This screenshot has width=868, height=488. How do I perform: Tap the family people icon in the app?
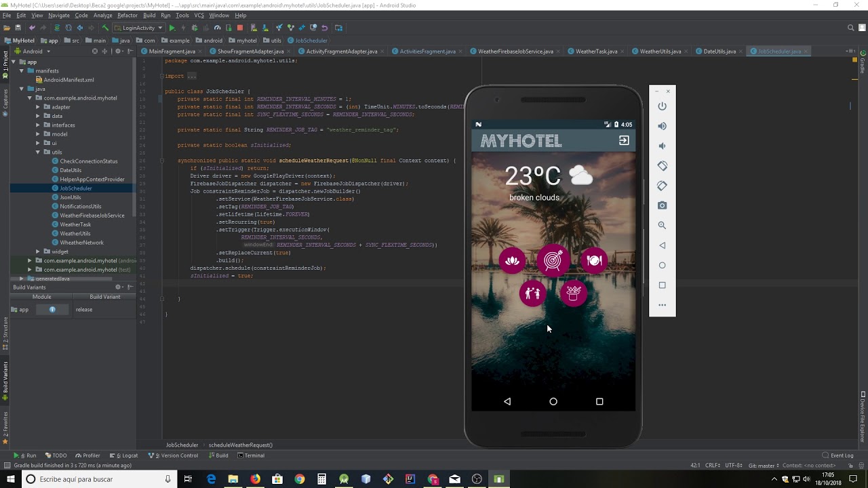[x=533, y=293]
